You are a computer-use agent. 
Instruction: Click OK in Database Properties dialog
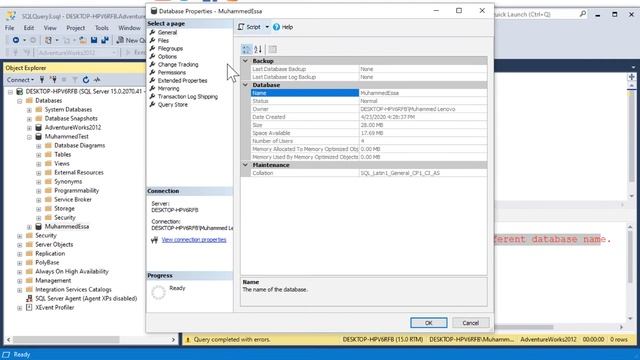[429, 323]
